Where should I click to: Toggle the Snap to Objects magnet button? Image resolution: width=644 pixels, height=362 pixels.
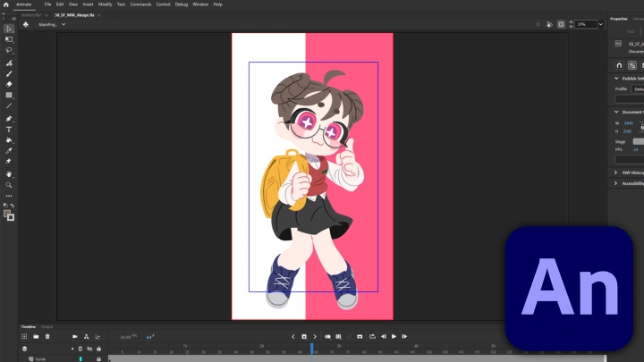[x=619, y=65]
